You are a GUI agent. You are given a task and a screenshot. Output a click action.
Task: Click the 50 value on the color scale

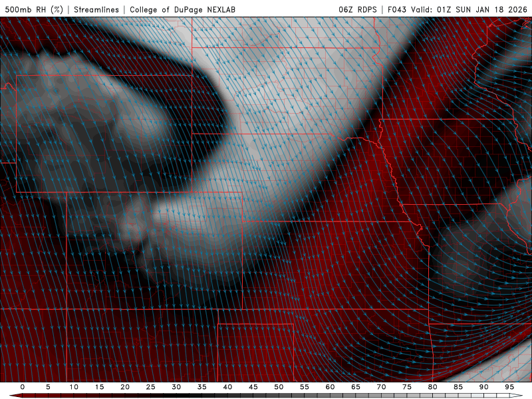[279, 387]
